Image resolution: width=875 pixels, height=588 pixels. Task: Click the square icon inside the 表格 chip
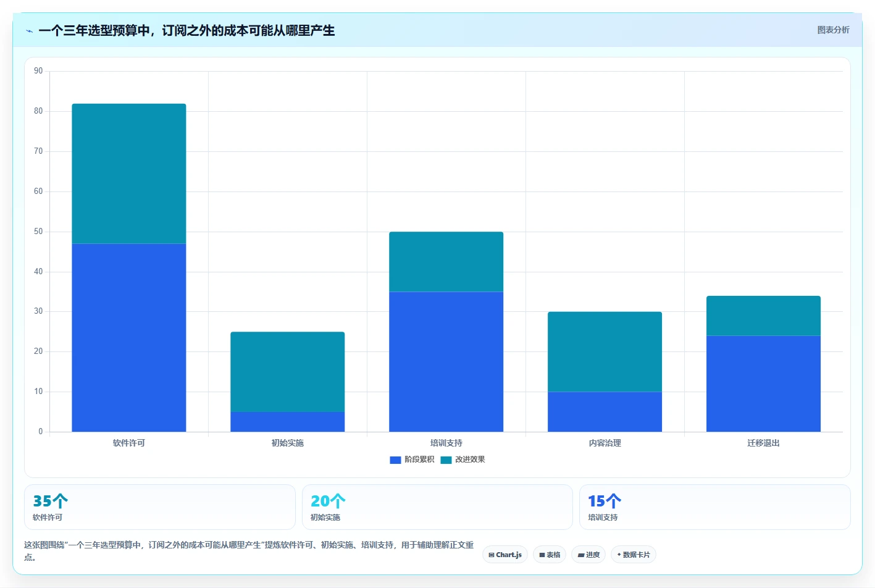(x=542, y=555)
